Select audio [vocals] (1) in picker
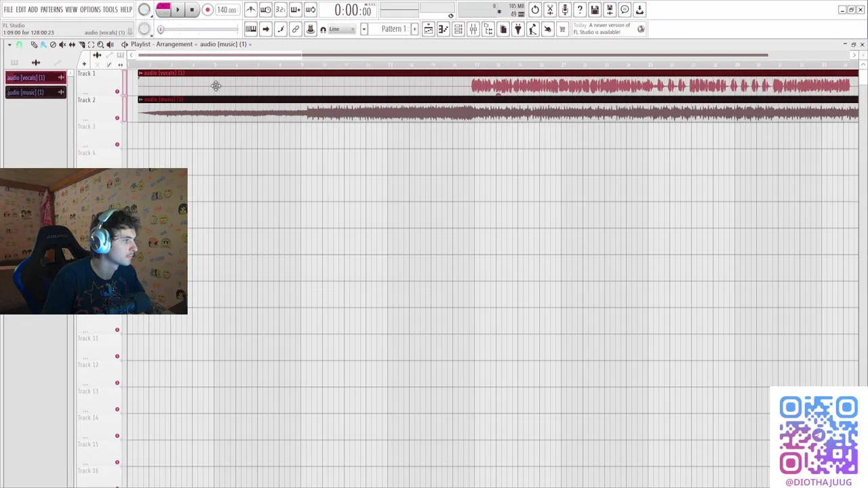 click(x=35, y=77)
